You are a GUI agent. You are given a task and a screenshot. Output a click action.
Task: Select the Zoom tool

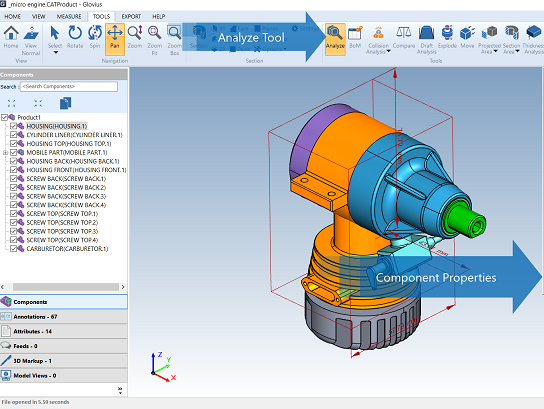tap(135, 37)
